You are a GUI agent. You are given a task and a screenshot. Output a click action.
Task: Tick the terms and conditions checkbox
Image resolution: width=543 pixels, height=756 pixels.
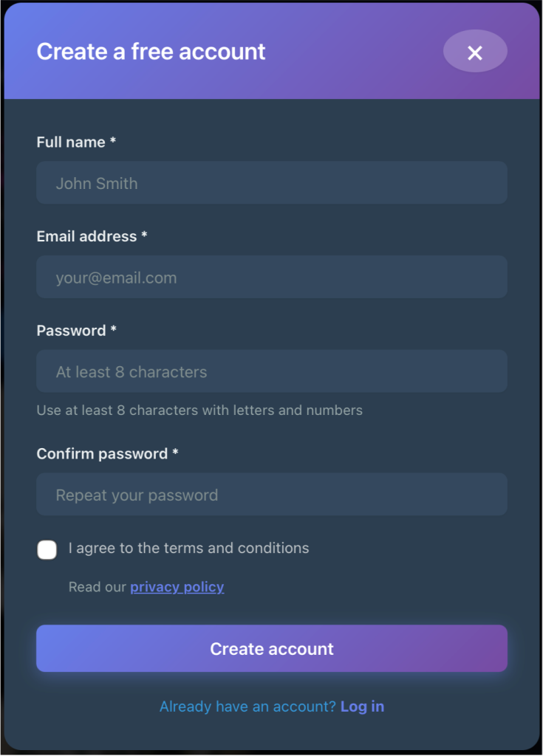[x=47, y=549]
